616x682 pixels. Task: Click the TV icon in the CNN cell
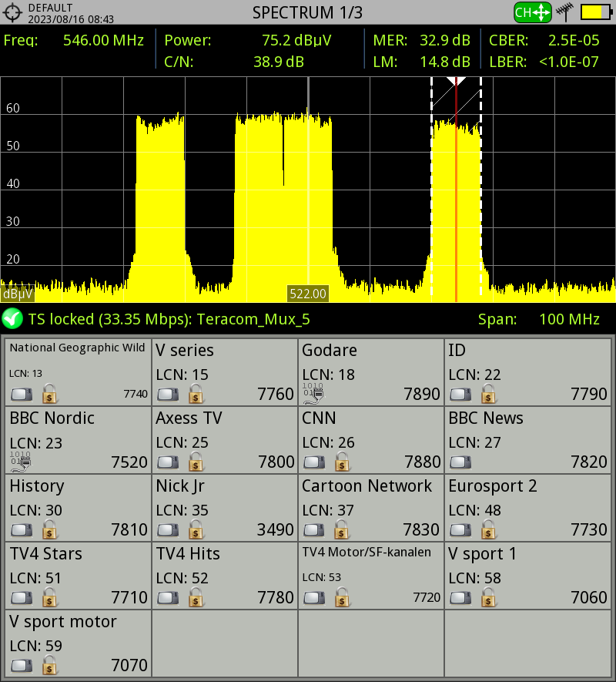(x=314, y=462)
